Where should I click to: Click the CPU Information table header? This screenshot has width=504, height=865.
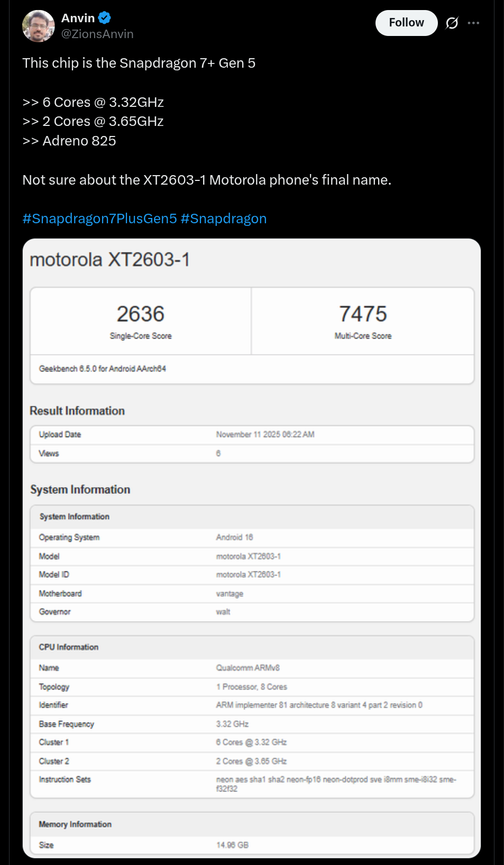click(x=69, y=647)
